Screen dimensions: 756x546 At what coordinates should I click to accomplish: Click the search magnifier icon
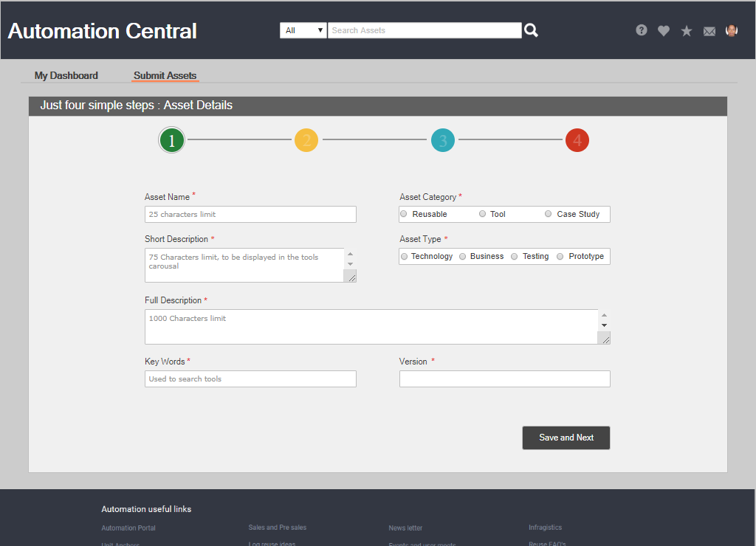coord(531,30)
